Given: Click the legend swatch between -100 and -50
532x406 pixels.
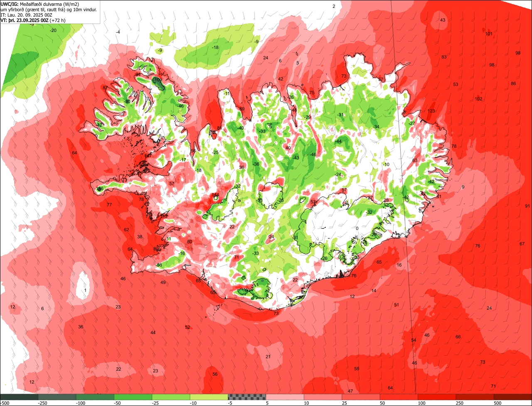Looking at the screenshot, I should (x=95, y=397).
